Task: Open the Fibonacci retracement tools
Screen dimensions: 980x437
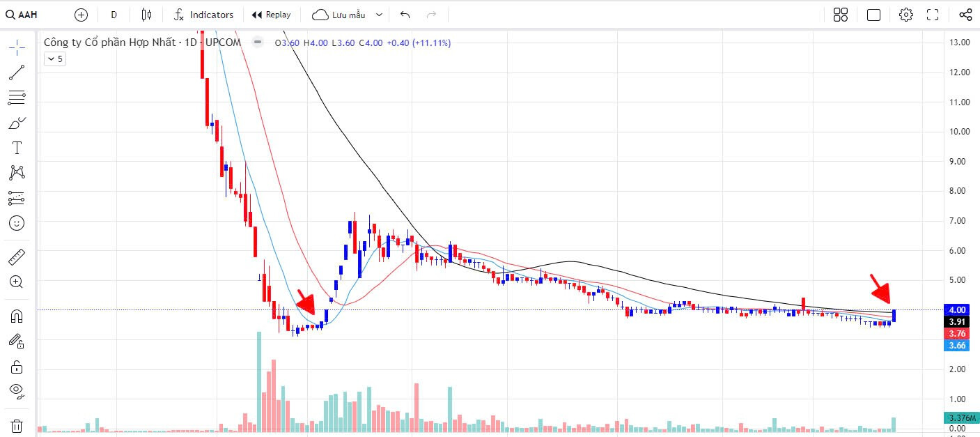Action: (17, 97)
